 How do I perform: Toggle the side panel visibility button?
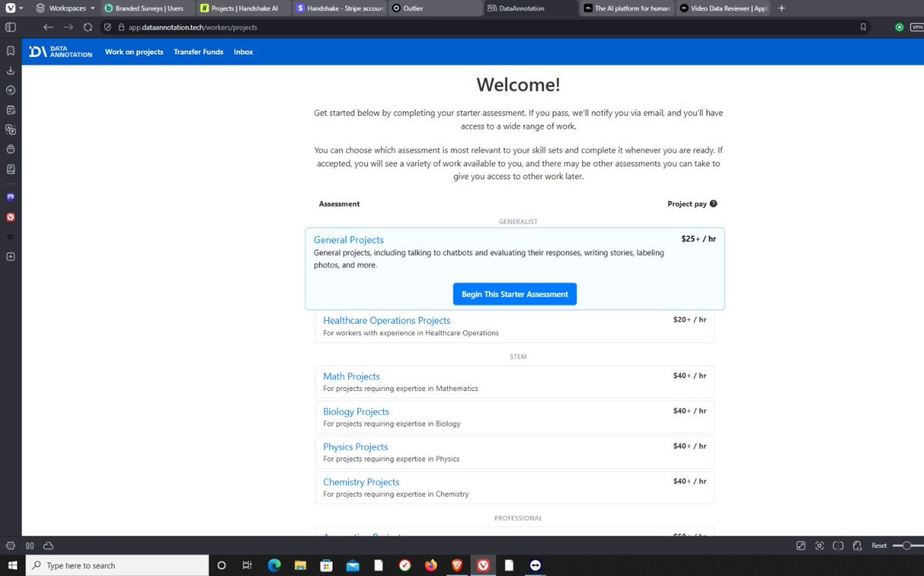tap(11, 27)
